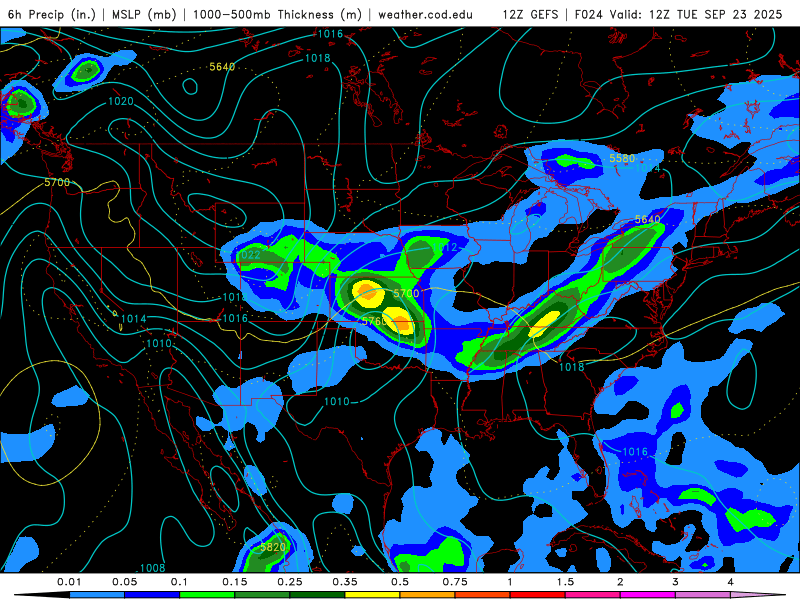This screenshot has height=600, width=800.
Task: Click the '5760' thickness contour label
Action: coord(375,321)
